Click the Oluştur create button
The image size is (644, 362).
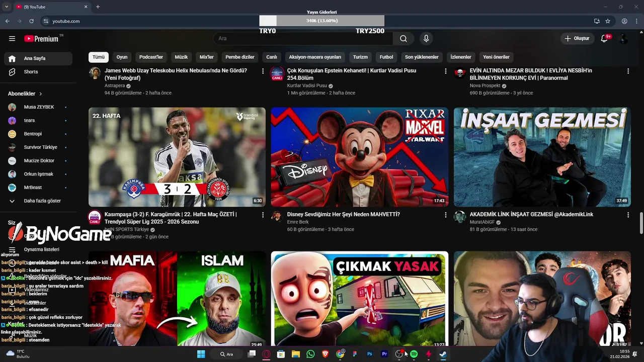577,39
